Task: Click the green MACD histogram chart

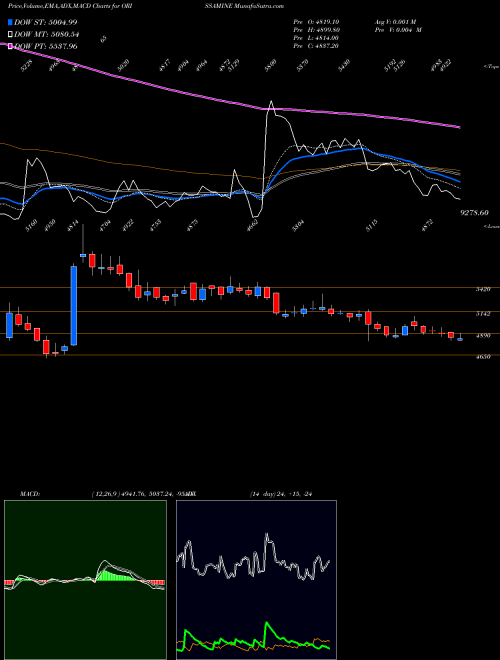Action: point(85,580)
